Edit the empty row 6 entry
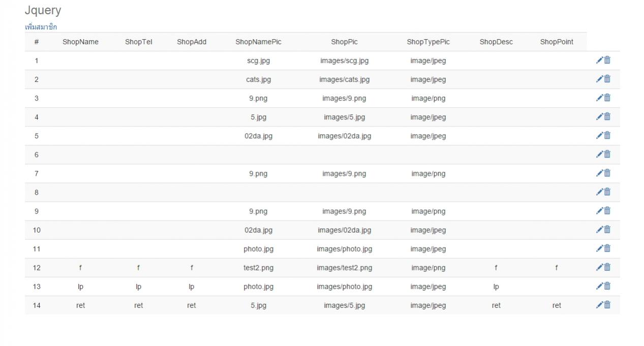This screenshot has width=644, height=346. tap(599, 154)
